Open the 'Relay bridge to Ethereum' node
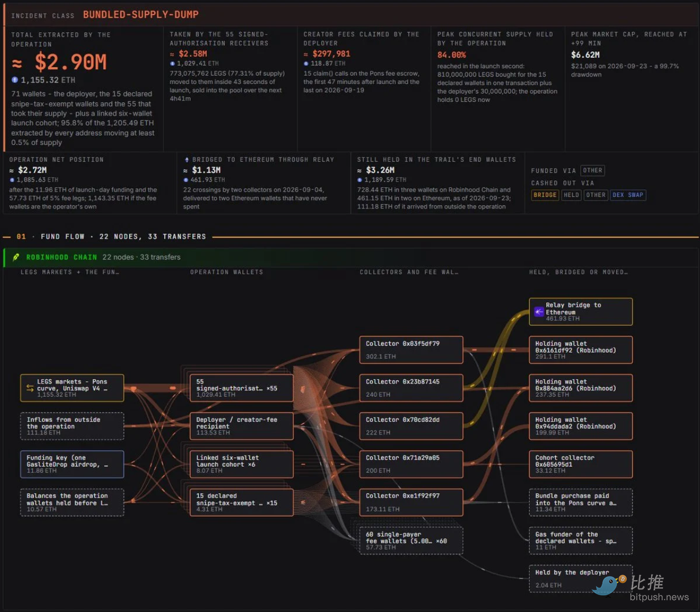The width and height of the screenshot is (700, 612). coord(581,312)
